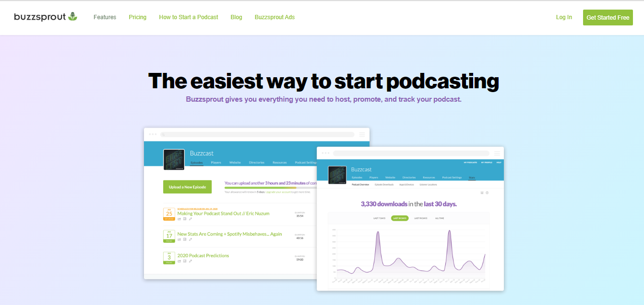
Task: Open How to Start a Podcast
Action: (189, 17)
